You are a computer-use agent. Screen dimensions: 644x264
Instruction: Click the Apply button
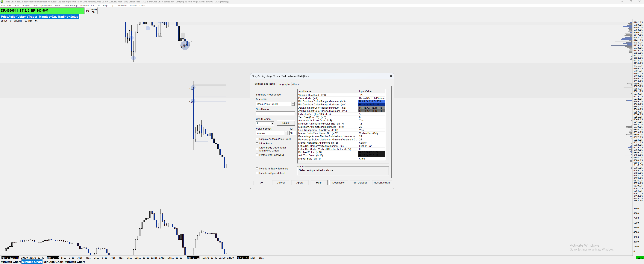299,183
